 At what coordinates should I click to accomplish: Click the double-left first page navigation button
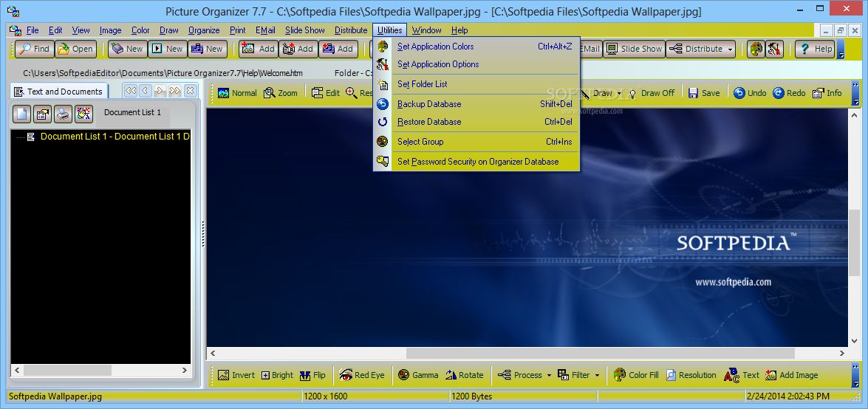pyautogui.click(x=131, y=91)
